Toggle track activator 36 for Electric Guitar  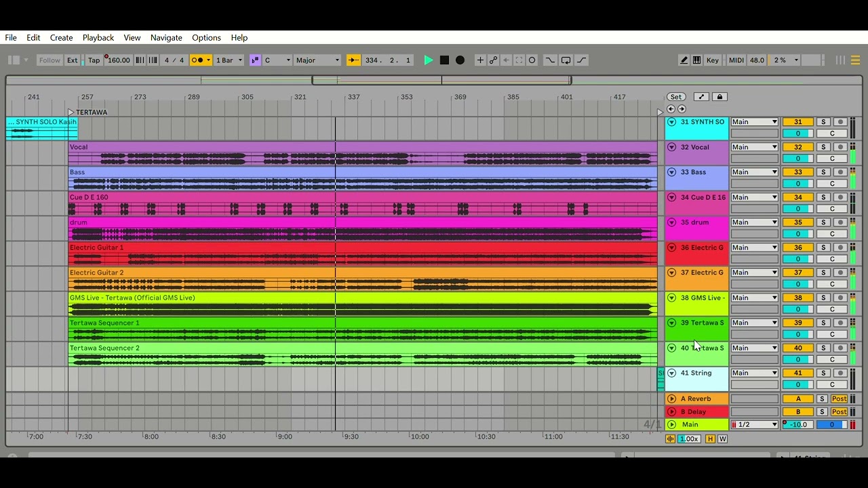point(797,247)
